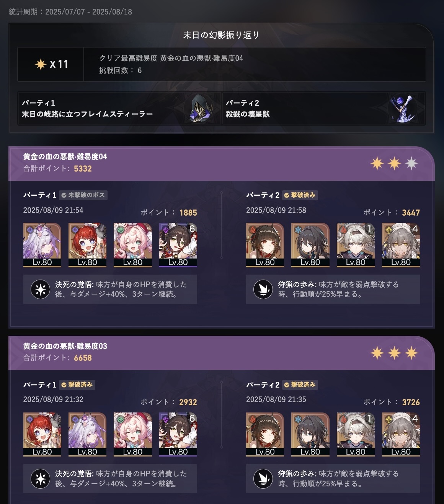Click the 撃破済み badge for difficulty 04 party 2
The height and width of the screenshot is (504, 444).
(x=300, y=195)
